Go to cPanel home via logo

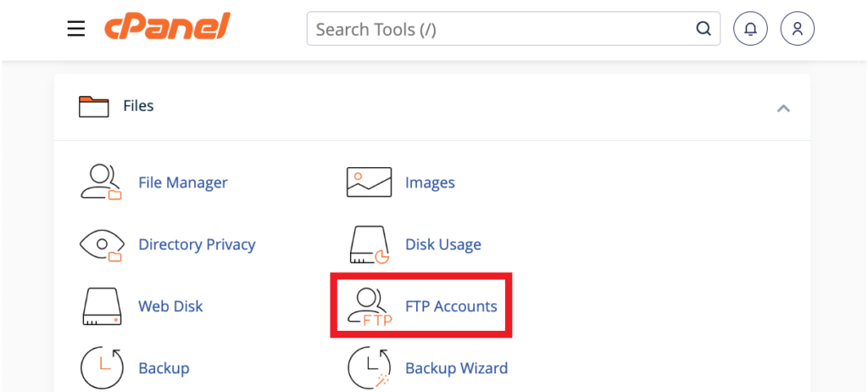[x=167, y=26]
